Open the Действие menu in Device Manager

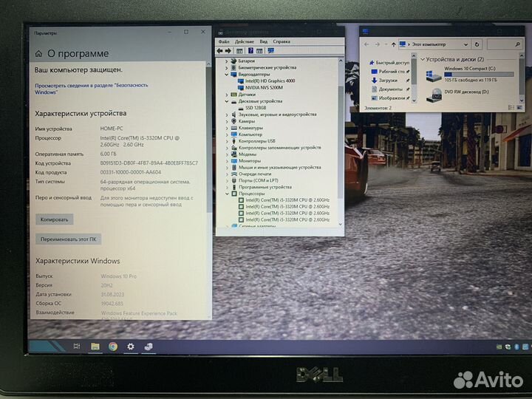[245, 41]
